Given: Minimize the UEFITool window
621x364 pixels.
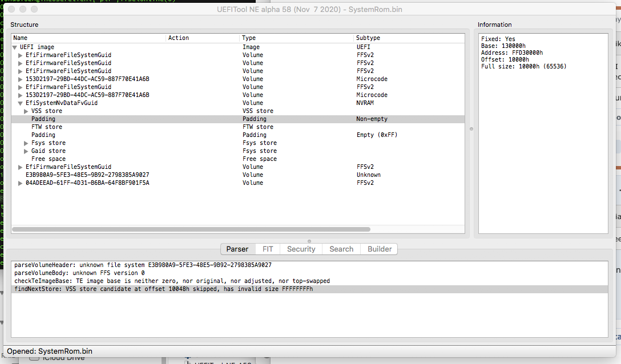Looking at the screenshot, I should [x=23, y=9].
